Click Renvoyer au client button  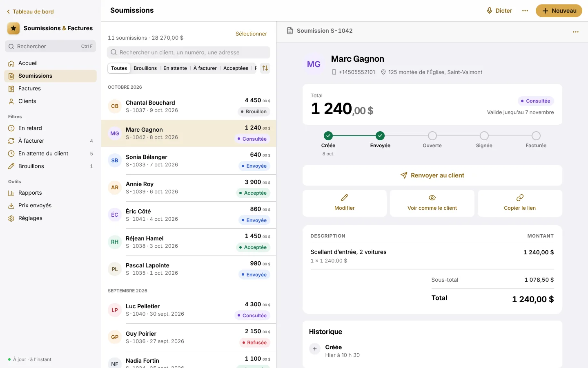tap(432, 175)
